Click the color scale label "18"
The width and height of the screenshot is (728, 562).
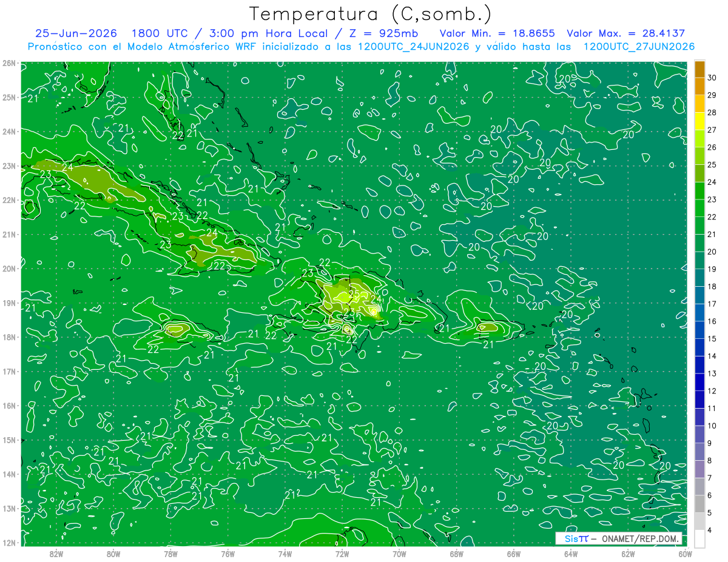tap(712, 286)
